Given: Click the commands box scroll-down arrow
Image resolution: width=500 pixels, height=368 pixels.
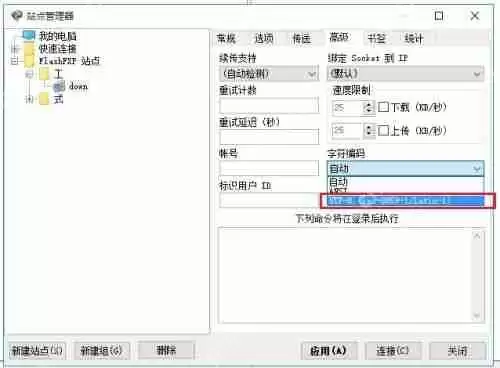Looking at the screenshot, I should click(477, 316).
